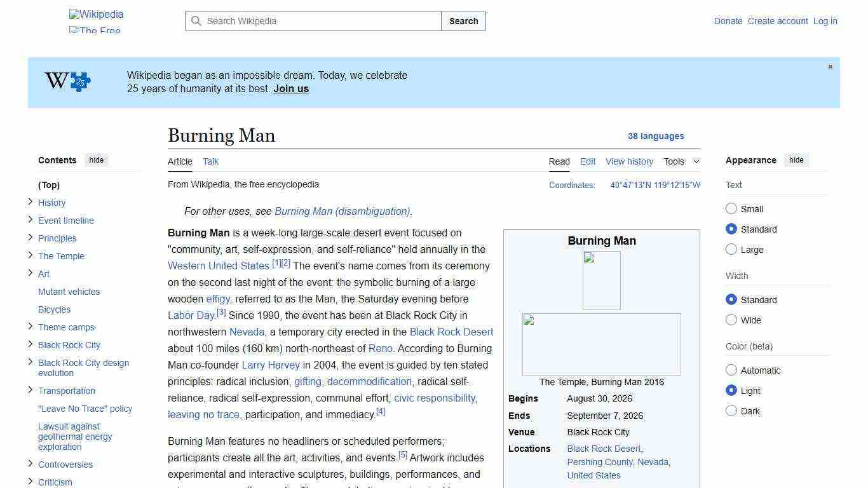Dismiss the anniversary banner
This screenshot has width=868, height=488.
click(x=830, y=67)
